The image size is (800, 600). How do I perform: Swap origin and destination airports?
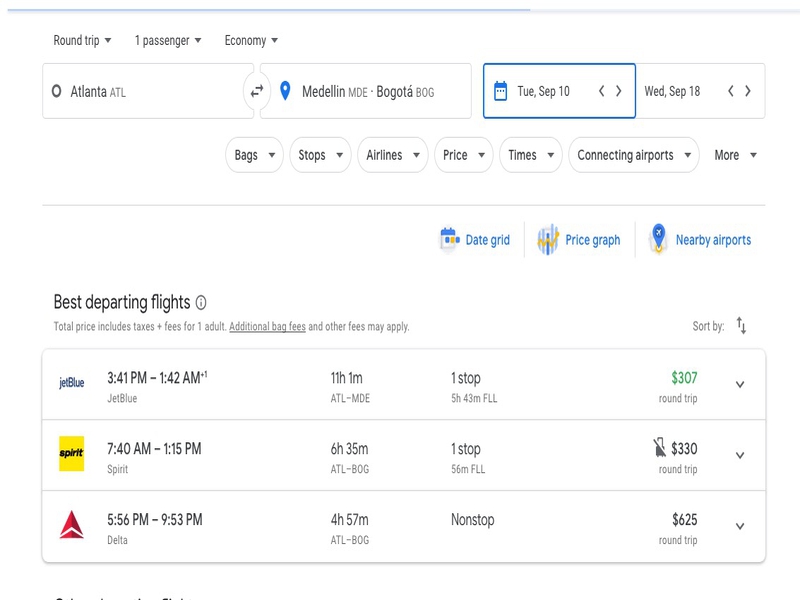coord(257,91)
